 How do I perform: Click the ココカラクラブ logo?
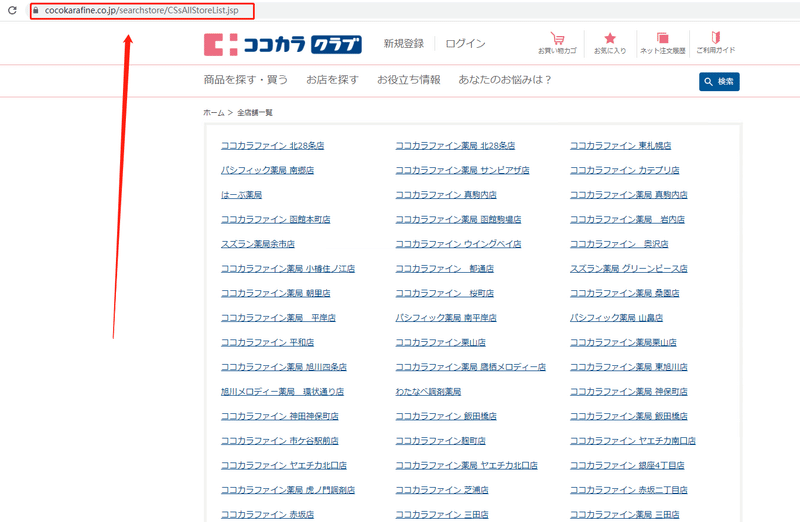coord(283,45)
